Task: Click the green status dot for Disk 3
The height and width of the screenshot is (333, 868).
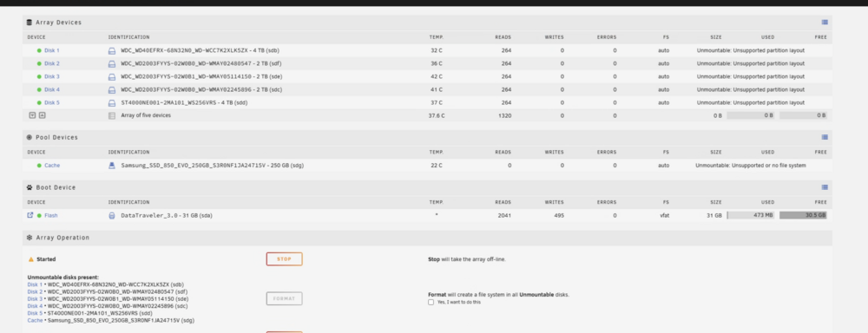Action: tap(39, 77)
